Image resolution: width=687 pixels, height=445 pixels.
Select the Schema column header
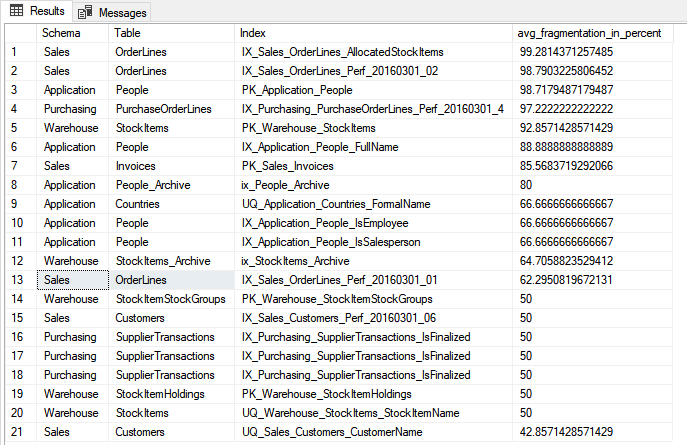(x=72, y=33)
